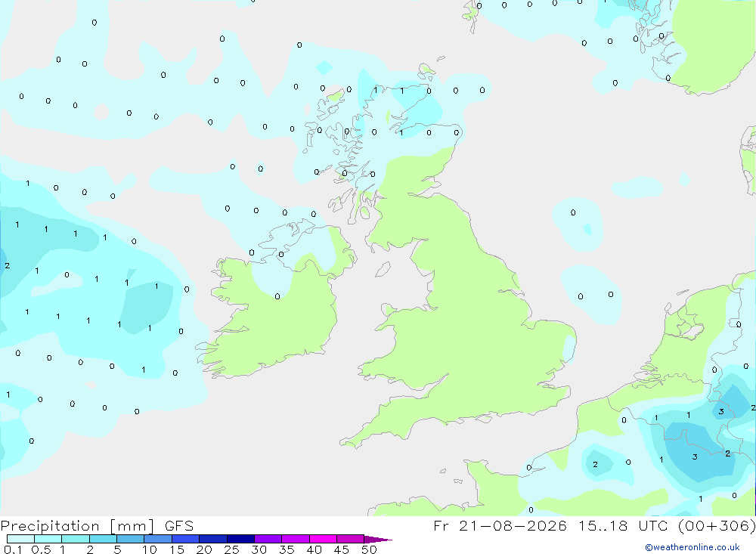Image resolution: width=756 pixels, height=554 pixels.
Task: Click the '50' legend scale label
Action: [370, 549]
